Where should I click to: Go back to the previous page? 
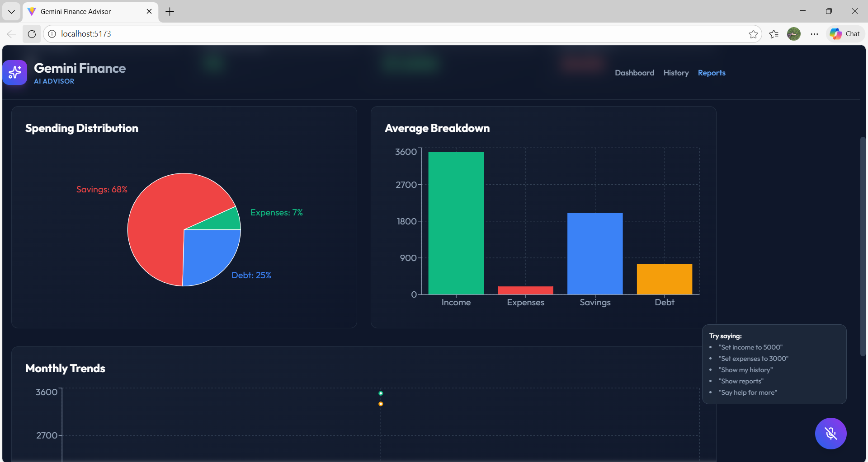coord(11,34)
